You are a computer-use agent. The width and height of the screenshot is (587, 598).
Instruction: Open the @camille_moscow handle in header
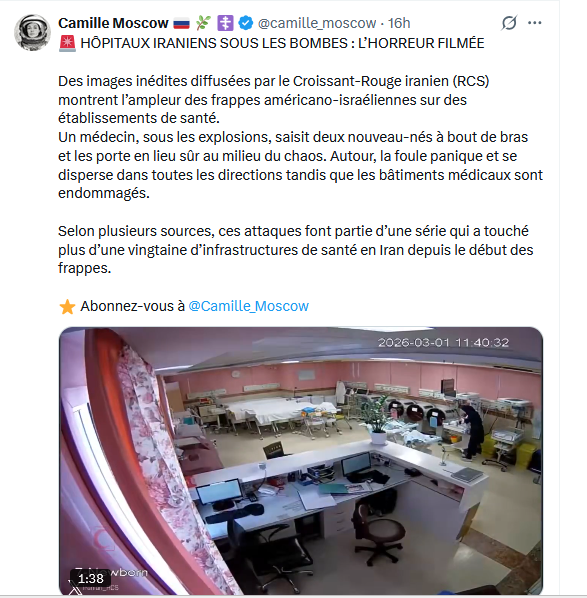click(x=317, y=23)
